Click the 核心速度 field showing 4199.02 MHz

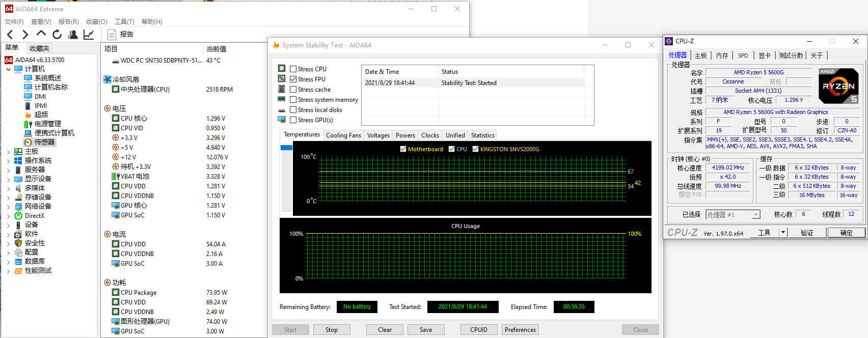point(728,167)
